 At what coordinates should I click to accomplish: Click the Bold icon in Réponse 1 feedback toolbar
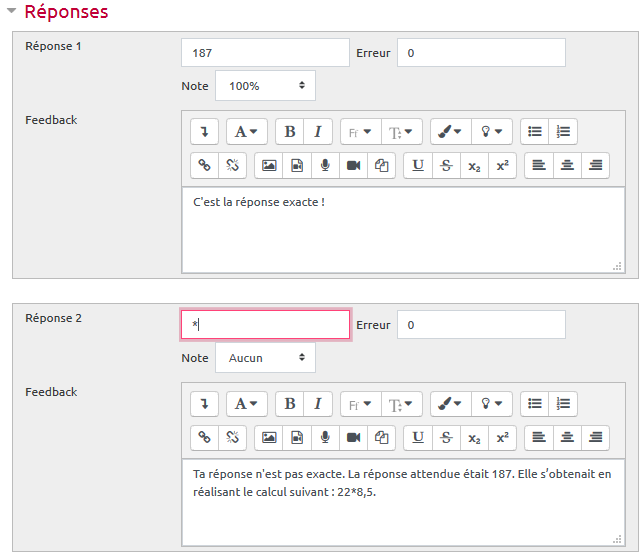coord(290,131)
